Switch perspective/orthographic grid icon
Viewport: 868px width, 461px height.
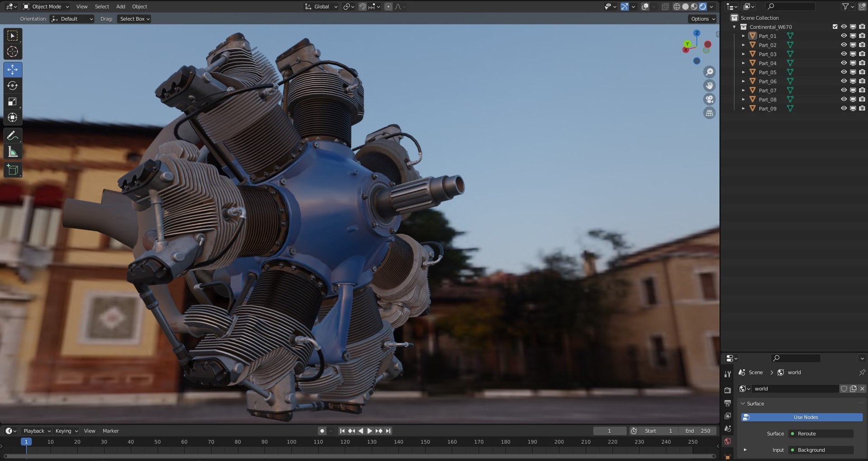click(709, 113)
